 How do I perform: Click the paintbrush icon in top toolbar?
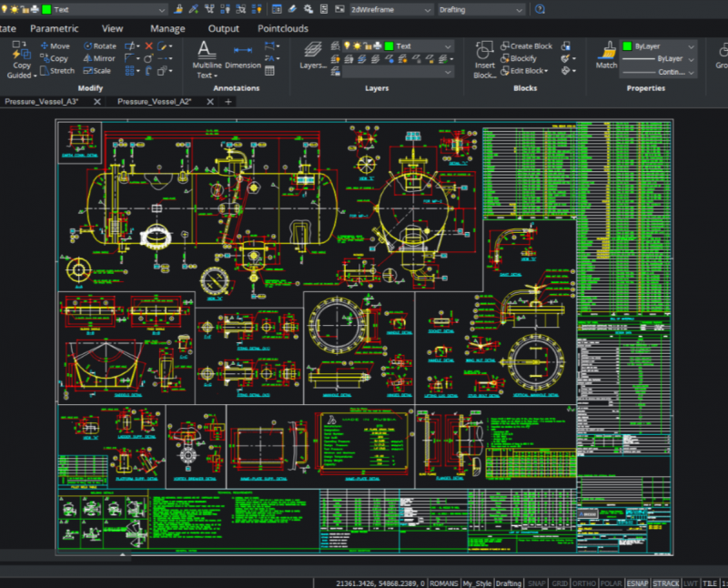178,9
